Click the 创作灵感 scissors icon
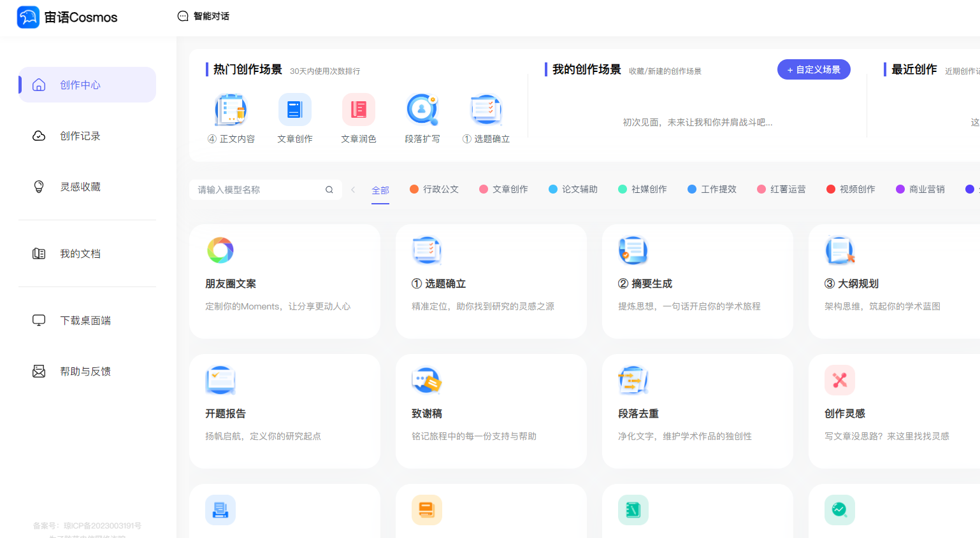Image resolution: width=980 pixels, height=538 pixels. [839, 380]
